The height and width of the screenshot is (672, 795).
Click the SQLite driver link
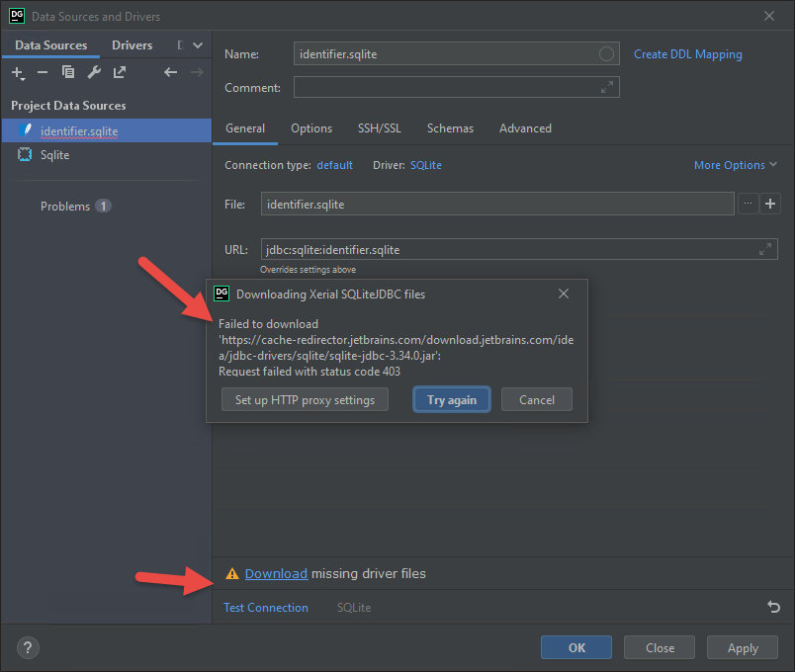425,165
